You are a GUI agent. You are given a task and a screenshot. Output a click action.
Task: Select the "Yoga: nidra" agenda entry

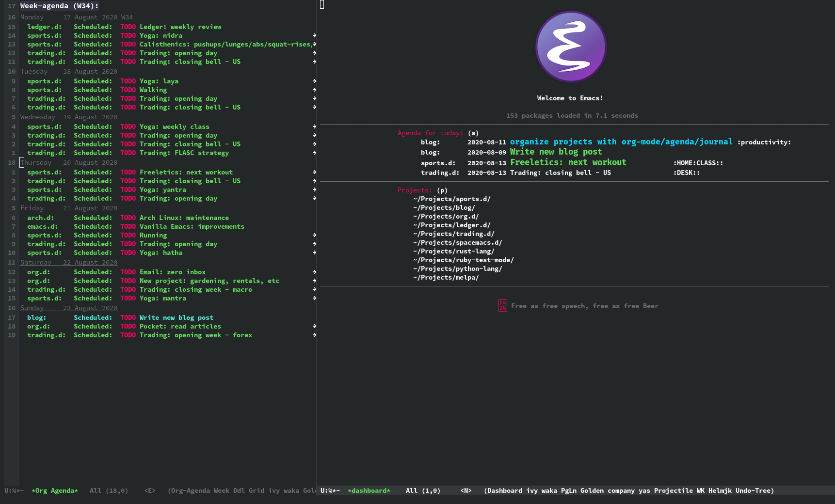[x=161, y=35]
